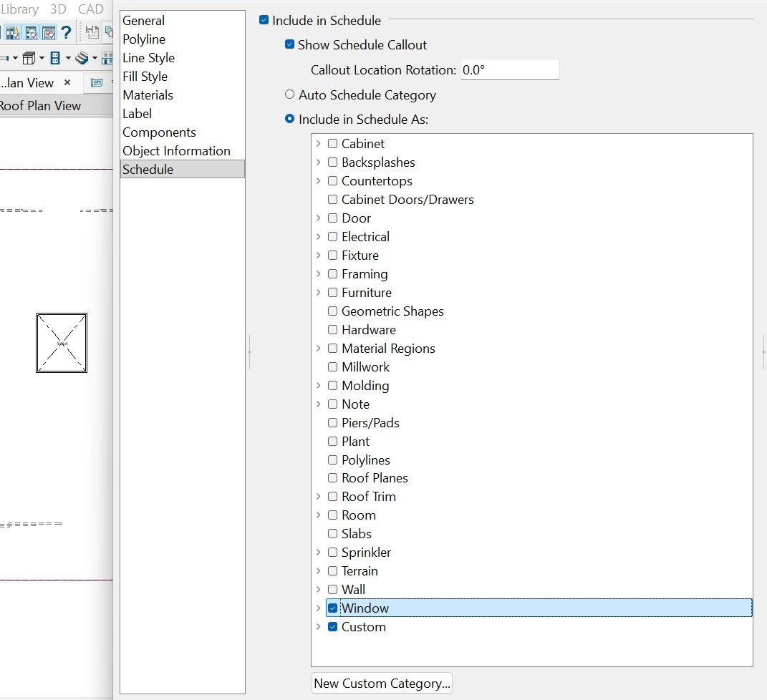This screenshot has width=767, height=700.
Task: Select the Cabinet tool icon
Action: pyautogui.click(x=29, y=58)
